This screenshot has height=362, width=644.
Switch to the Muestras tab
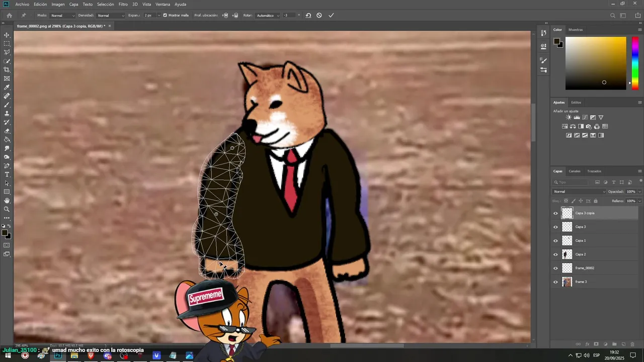pyautogui.click(x=576, y=30)
